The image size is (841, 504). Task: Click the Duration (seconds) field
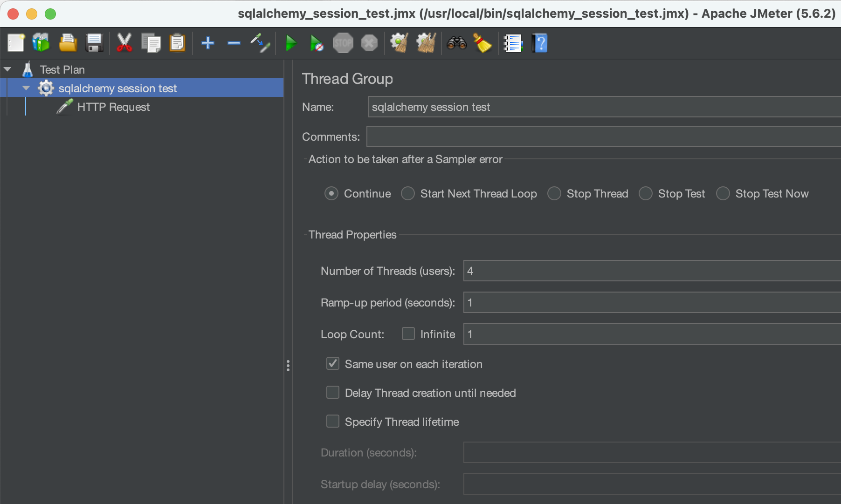[652, 452]
